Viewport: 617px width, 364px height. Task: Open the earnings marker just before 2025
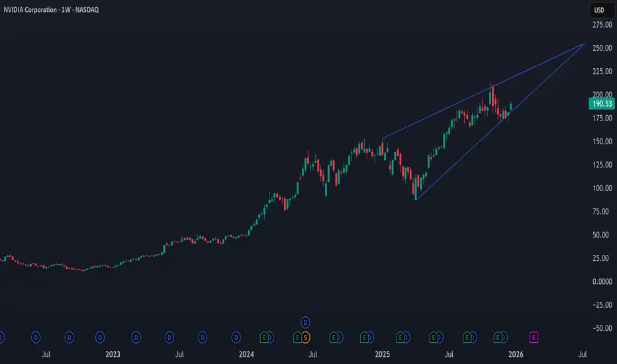pos(364,338)
